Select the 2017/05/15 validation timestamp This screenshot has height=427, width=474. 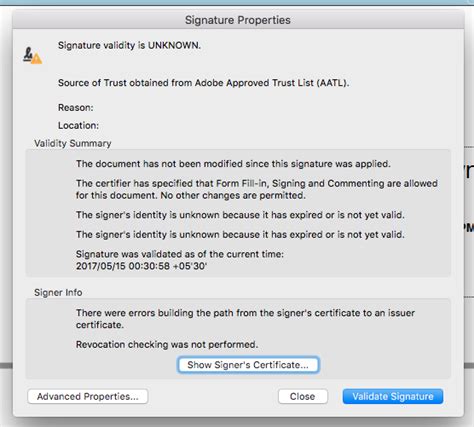[x=141, y=266]
